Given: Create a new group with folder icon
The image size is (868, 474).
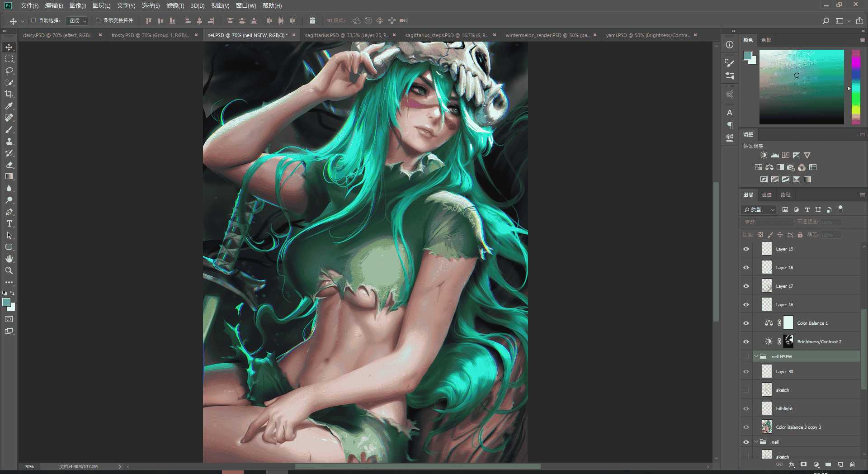Looking at the screenshot, I should click(x=828, y=465).
